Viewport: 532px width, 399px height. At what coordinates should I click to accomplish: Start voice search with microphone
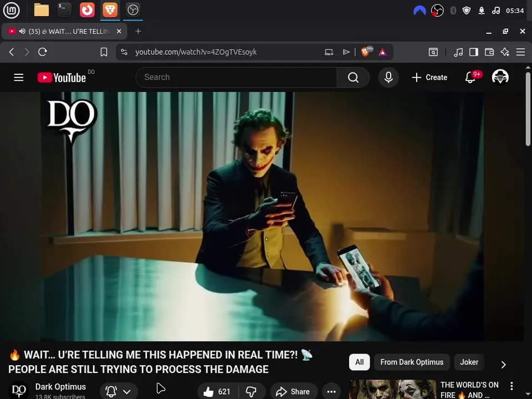pos(388,78)
